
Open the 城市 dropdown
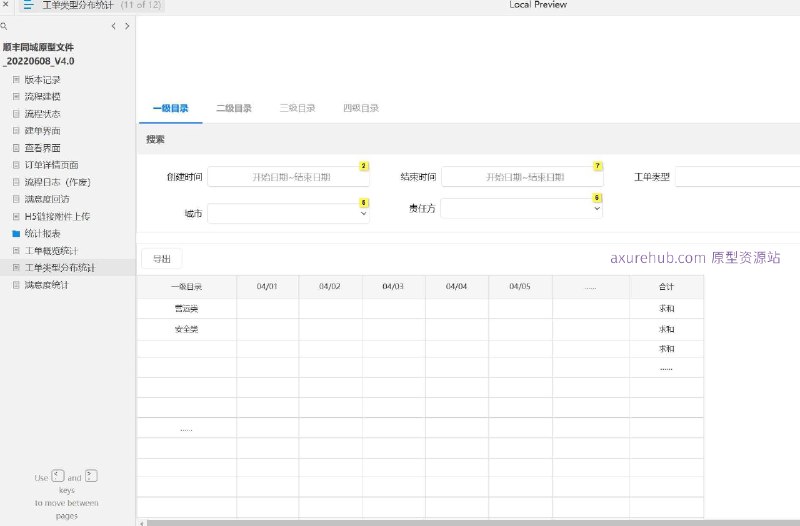point(288,213)
